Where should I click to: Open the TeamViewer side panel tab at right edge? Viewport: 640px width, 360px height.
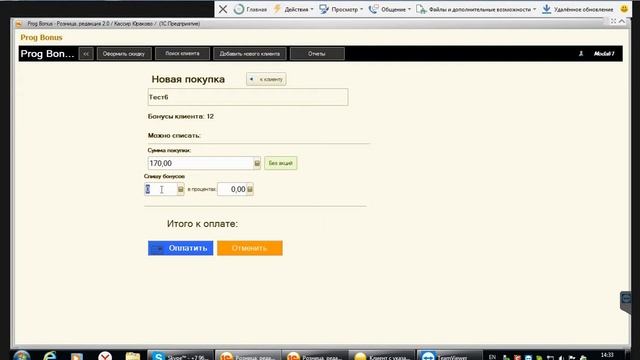pos(625,302)
